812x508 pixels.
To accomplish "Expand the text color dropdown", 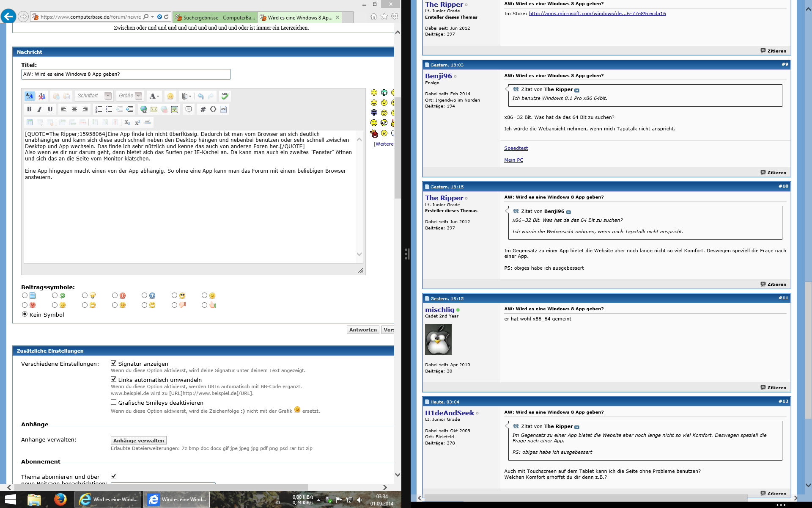I will coord(158,96).
